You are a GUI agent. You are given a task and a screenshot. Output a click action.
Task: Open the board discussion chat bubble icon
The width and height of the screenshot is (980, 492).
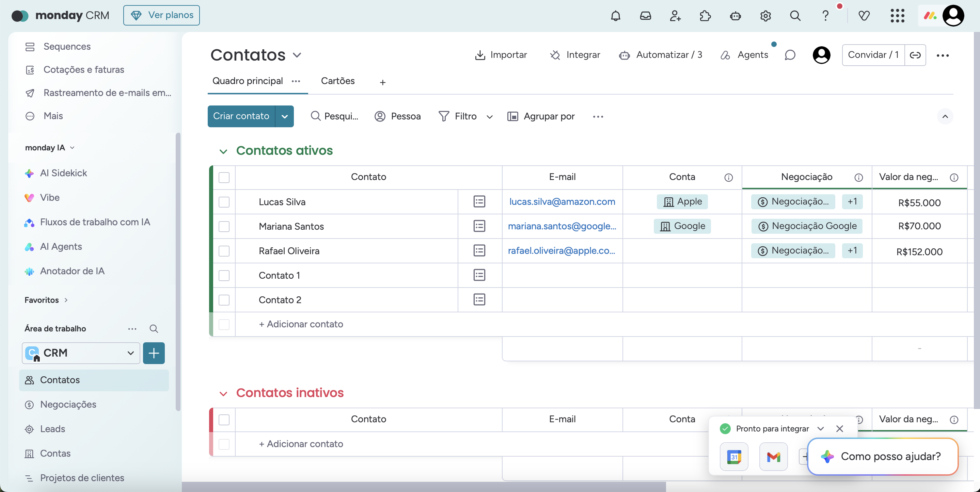(x=790, y=55)
